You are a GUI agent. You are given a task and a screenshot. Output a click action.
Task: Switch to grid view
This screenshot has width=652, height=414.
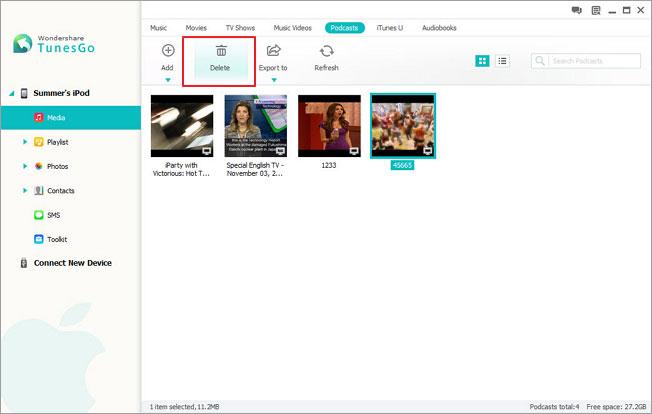tap(482, 61)
